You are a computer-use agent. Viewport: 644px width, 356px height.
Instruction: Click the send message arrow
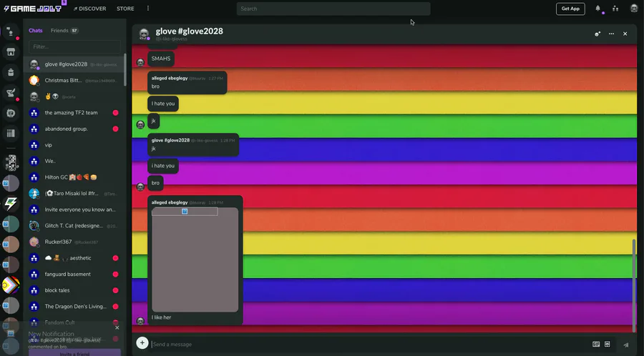(x=625, y=345)
